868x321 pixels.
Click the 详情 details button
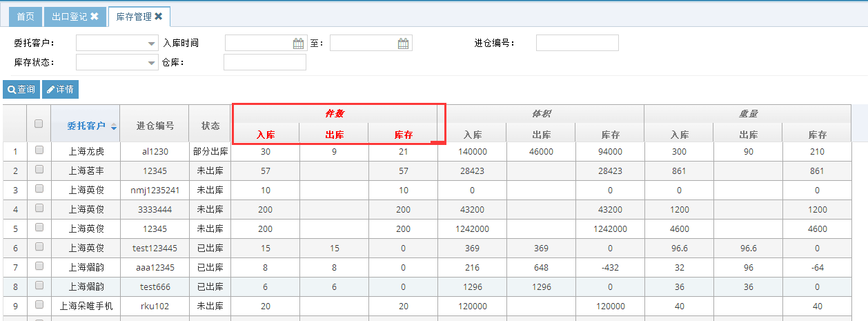pyautogui.click(x=60, y=90)
